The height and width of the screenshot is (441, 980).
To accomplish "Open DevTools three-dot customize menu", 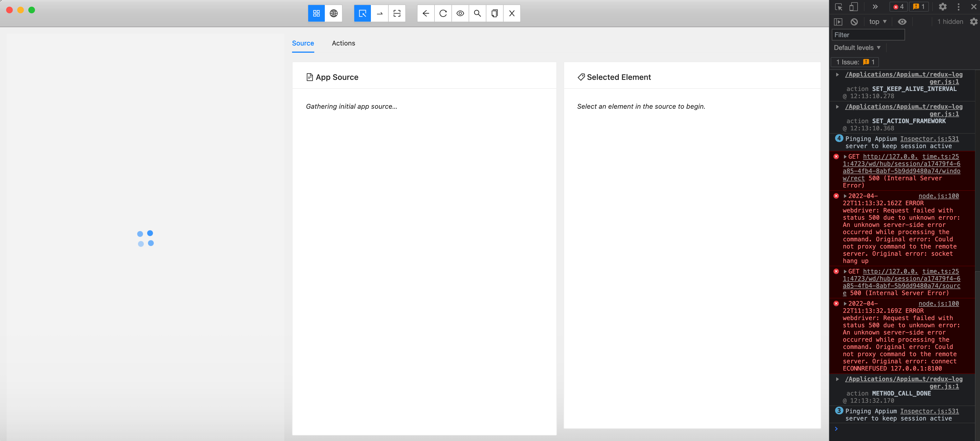I will 959,7.
